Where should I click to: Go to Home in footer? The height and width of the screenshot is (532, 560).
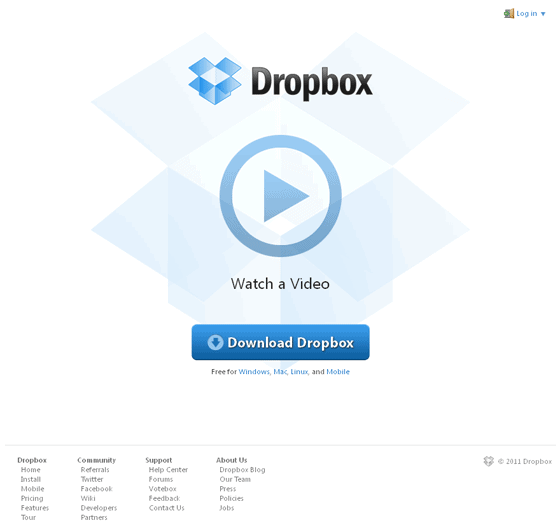[x=30, y=470]
